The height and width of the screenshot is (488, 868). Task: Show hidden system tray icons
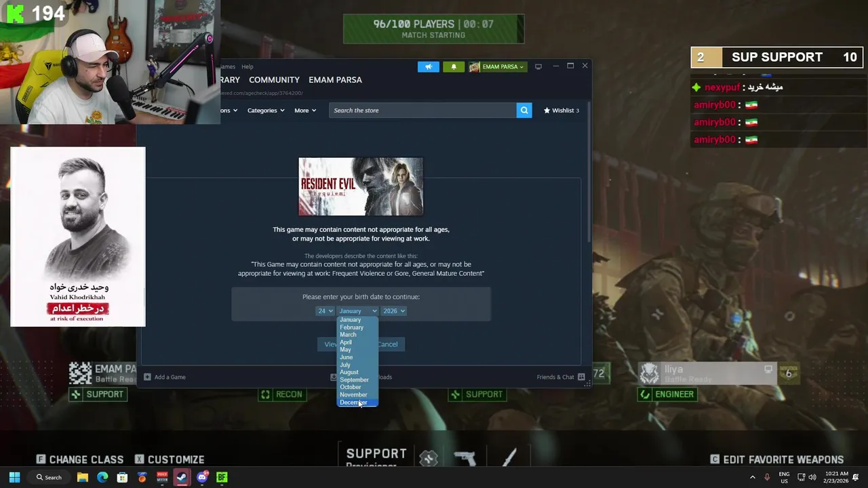752,477
